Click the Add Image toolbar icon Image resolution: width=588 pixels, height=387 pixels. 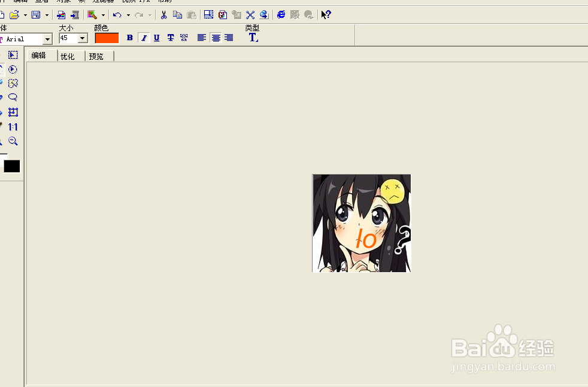coord(60,15)
